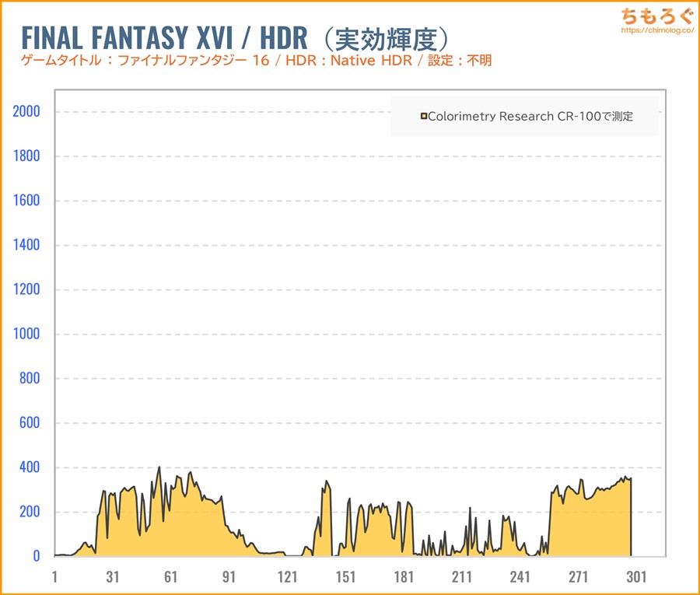
Task: Click the yellow legend color square
Action: pyautogui.click(x=424, y=117)
